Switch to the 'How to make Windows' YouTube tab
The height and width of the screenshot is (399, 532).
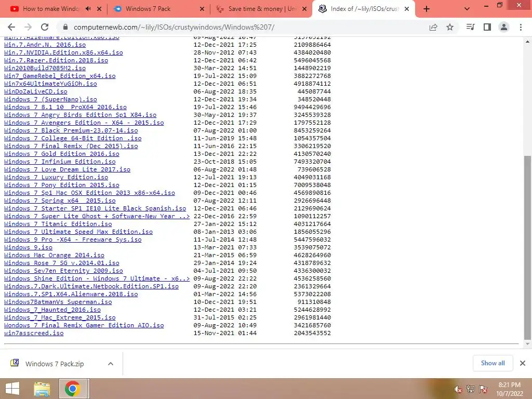pyautogui.click(x=51, y=9)
